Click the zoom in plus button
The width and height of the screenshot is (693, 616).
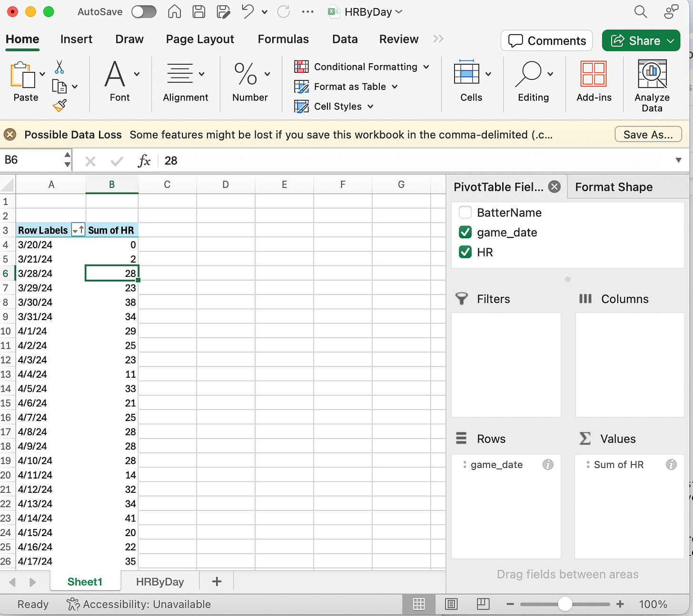click(x=620, y=604)
